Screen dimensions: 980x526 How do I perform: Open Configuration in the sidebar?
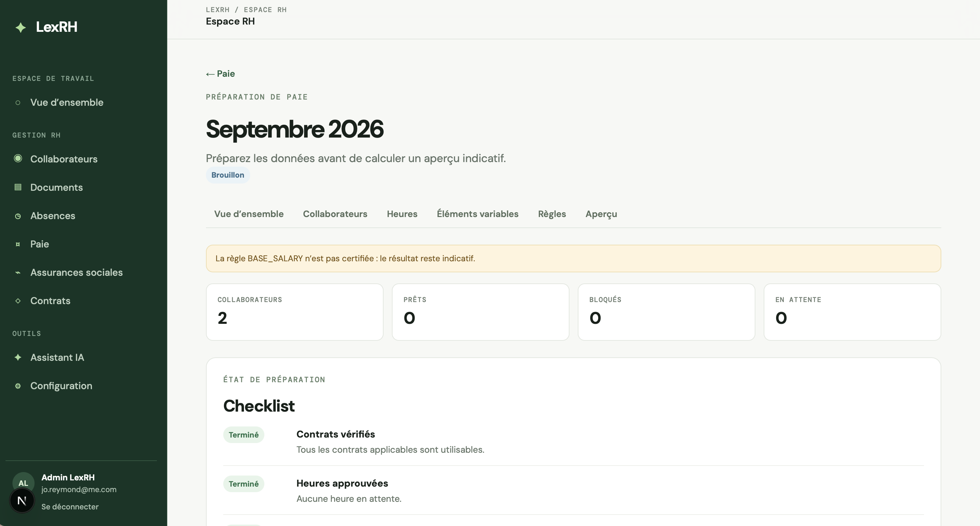click(x=61, y=386)
